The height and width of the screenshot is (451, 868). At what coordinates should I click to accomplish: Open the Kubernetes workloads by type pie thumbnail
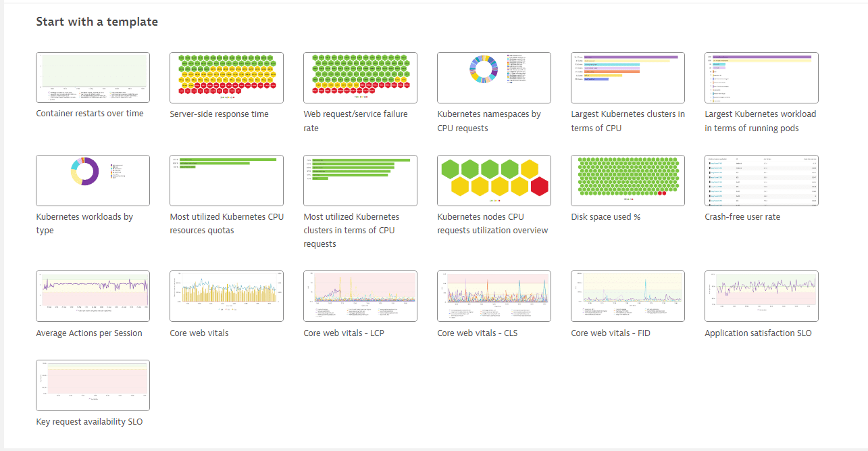click(93, 181)
